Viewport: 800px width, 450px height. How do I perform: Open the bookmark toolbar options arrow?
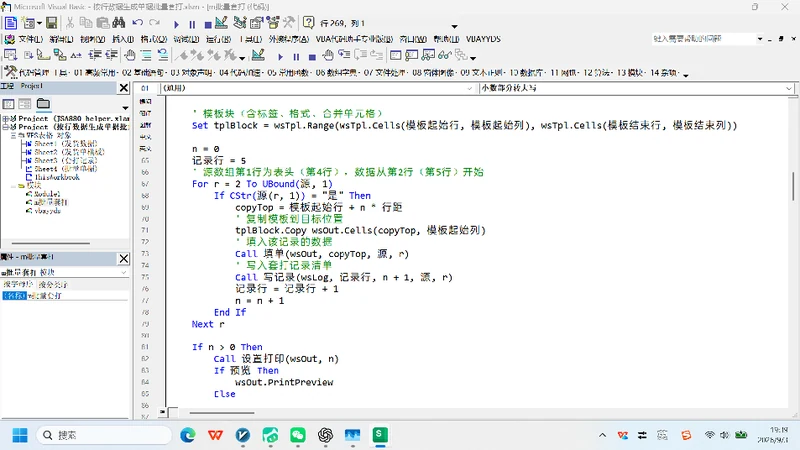tap(242, 58)
